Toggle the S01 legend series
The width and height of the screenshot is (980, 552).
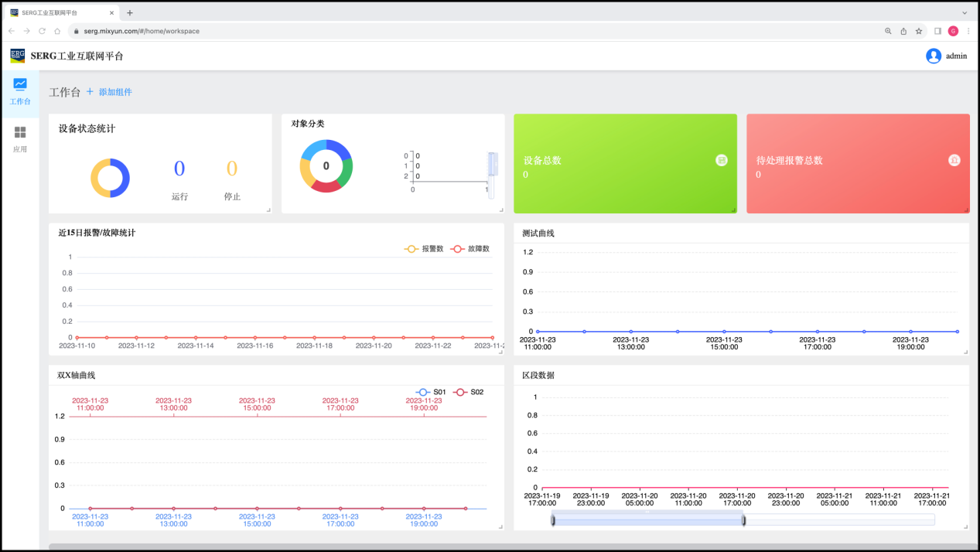tap(431, 392)
